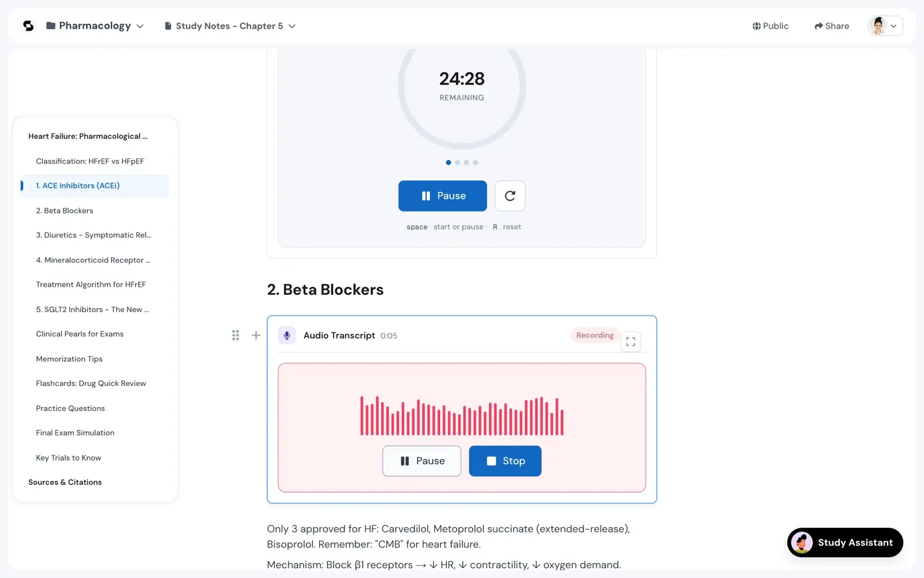Image resolution: width=924 pixels, height=578 pixels.
Task: Go to Clinical Pearls for Exams
Action: pos(80,334)
